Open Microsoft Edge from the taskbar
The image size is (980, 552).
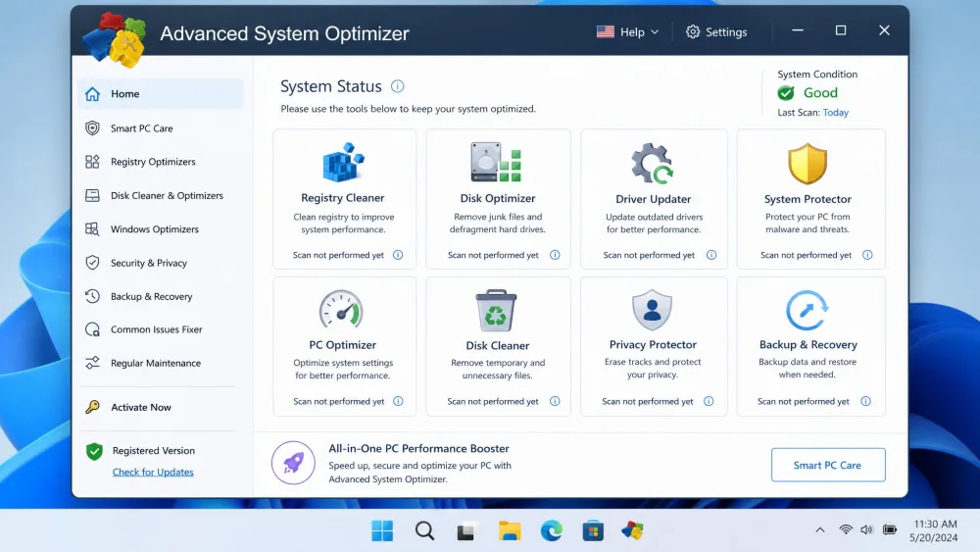point(551,530)
